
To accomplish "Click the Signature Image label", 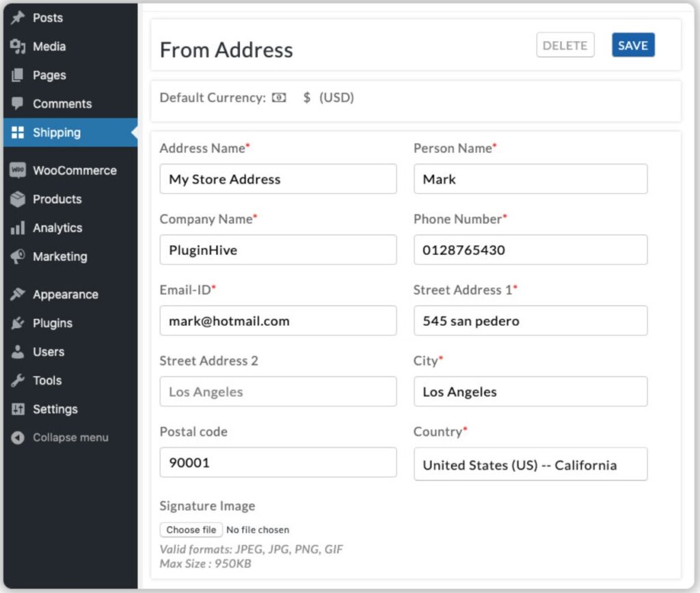I will click(207, 506).
